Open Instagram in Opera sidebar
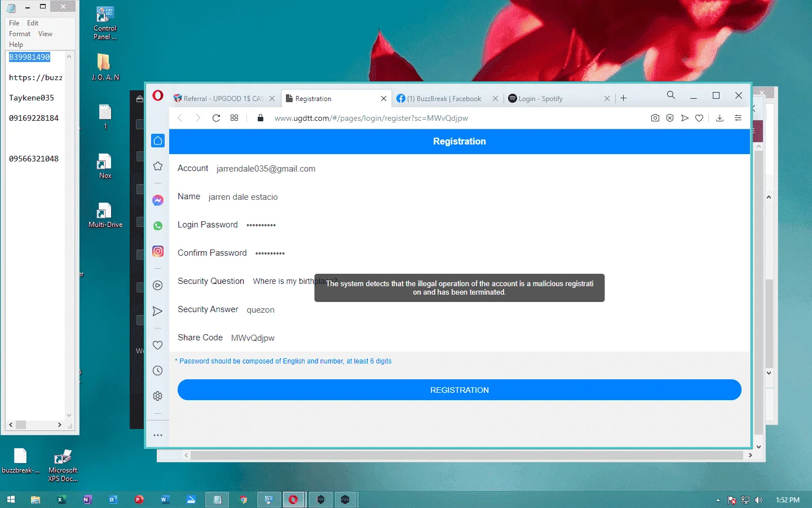The image size is (812, 508). click(158, 251)
